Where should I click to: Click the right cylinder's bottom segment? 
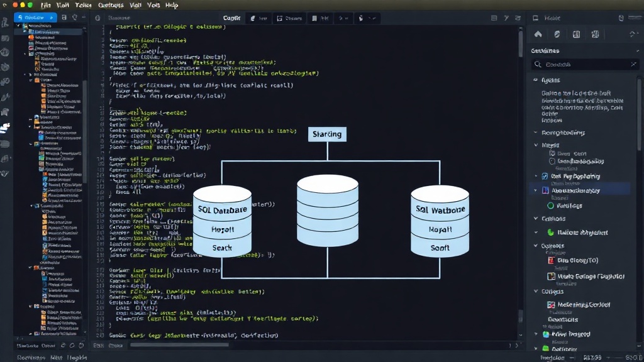(440, 248)
